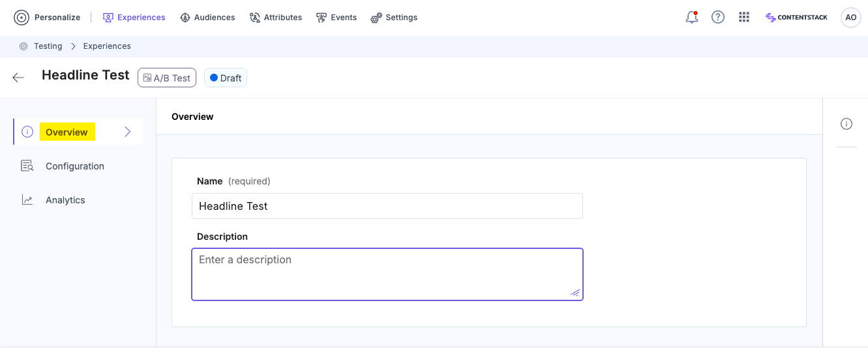
Task: Click the textarea resize handle
Action: click(575, 293)
